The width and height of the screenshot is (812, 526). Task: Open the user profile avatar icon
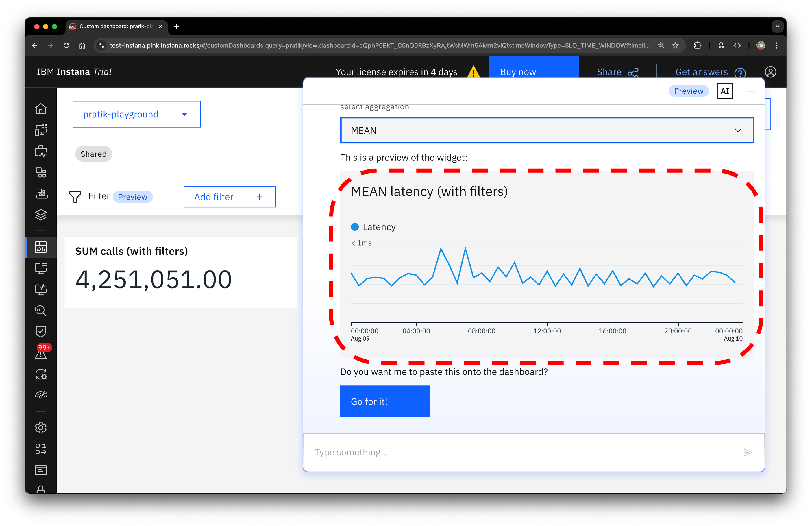pyautogui.click(x=770, y=72)
